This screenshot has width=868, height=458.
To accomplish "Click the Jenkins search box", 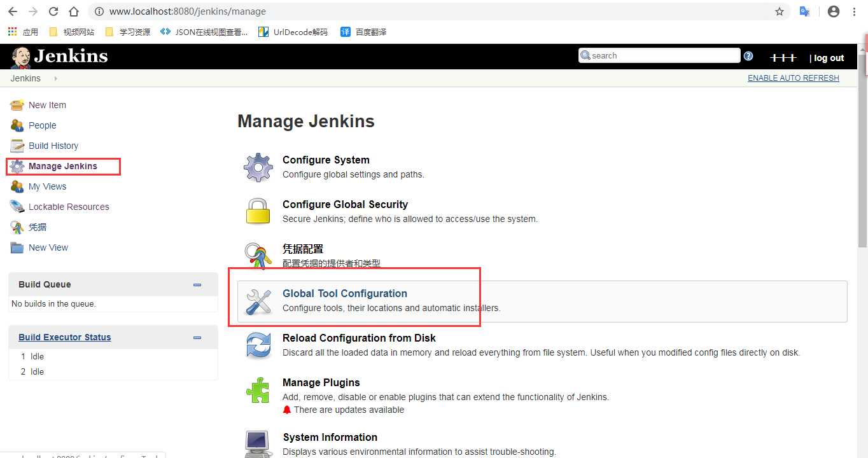I will (x=659, y=55).
